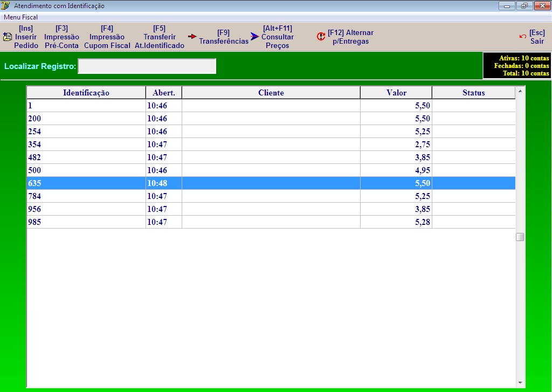The image size is (552, 392).
Task: Click the application icon in title bar
Action: coord(6,6)
